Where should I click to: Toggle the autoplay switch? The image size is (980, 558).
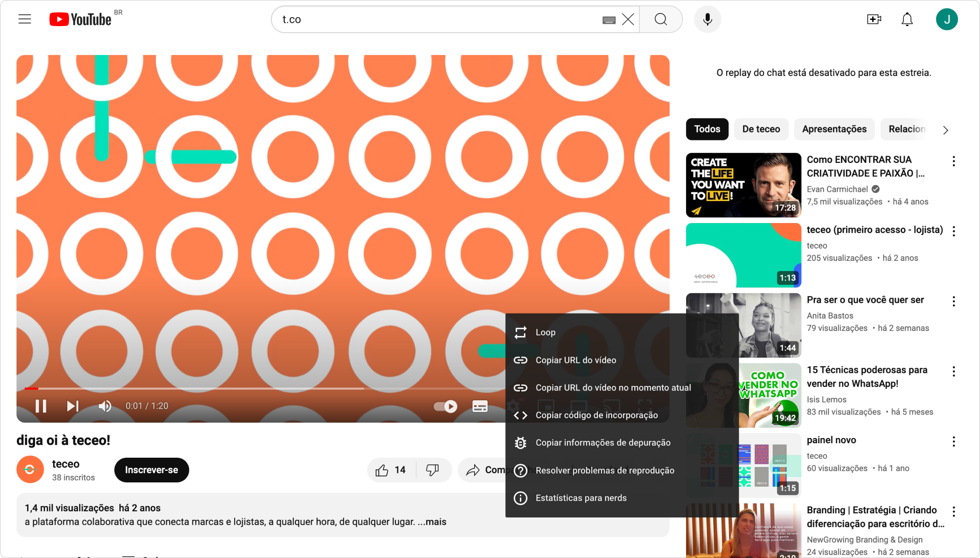click(445, 406)
